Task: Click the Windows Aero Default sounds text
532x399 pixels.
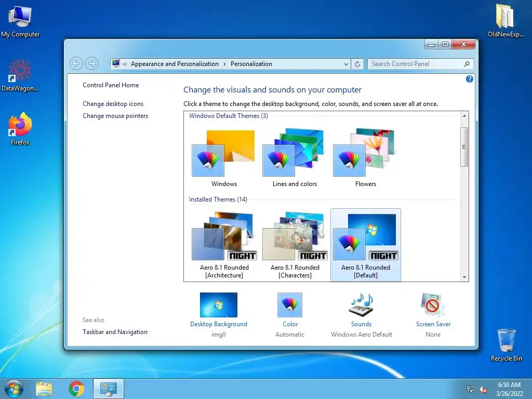Action: (x=362, y=335)
